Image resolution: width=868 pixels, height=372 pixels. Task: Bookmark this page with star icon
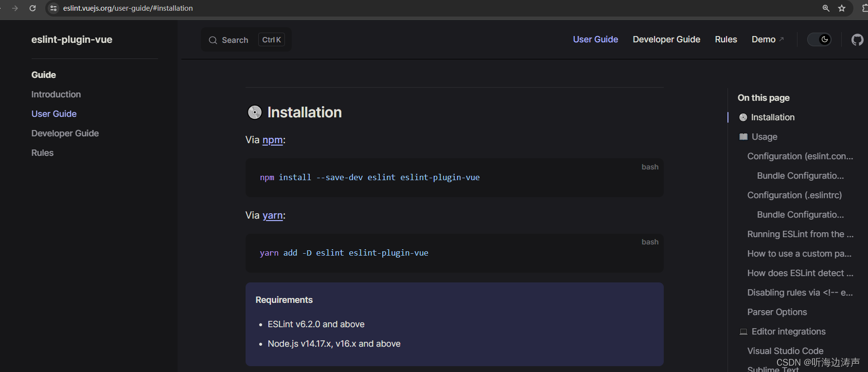842,8
